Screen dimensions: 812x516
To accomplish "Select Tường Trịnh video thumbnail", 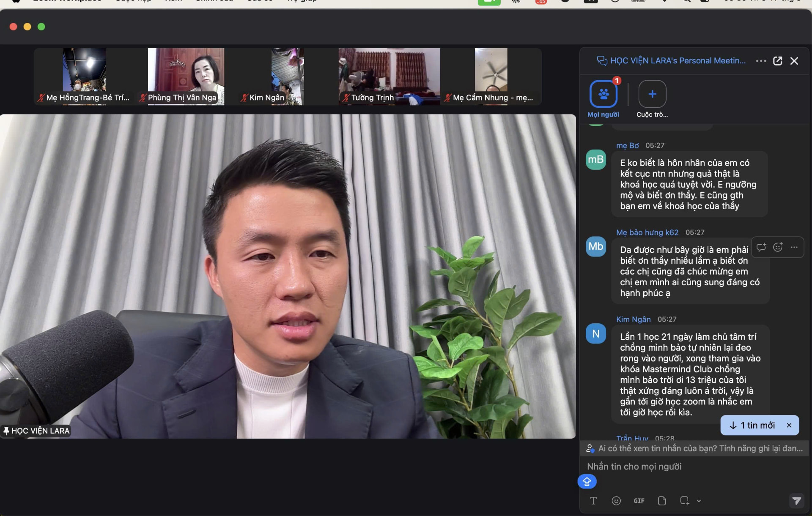I will pos(389,76).
